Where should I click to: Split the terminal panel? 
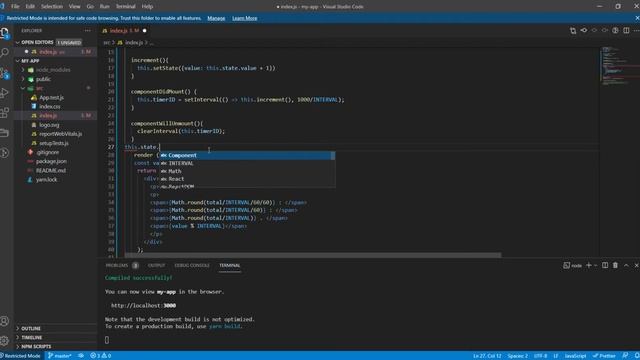pos(605,265)
